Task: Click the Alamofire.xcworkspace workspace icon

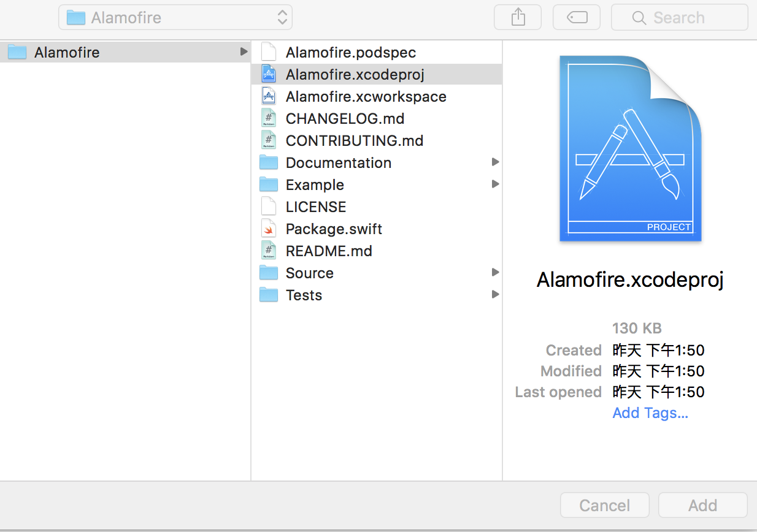Action: pos(269,97)
